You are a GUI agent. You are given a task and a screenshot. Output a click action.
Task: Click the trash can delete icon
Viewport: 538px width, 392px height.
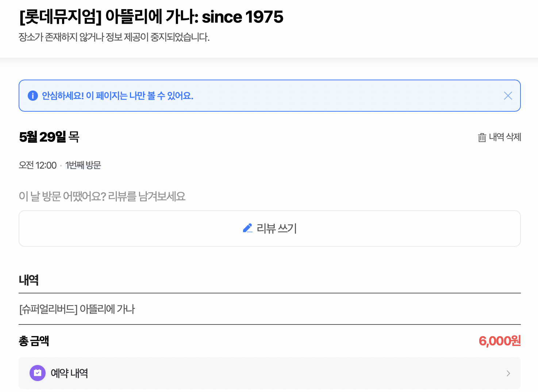(482, 137)
